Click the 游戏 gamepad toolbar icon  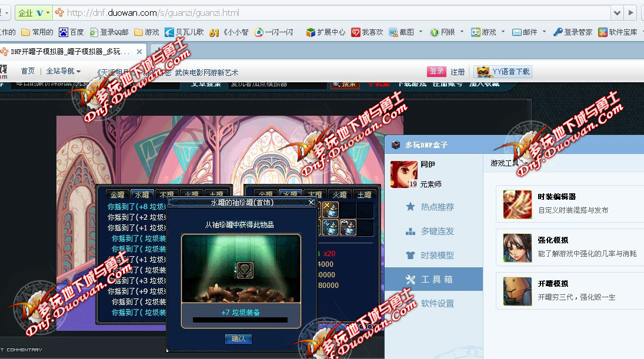(x=476, y=32)
